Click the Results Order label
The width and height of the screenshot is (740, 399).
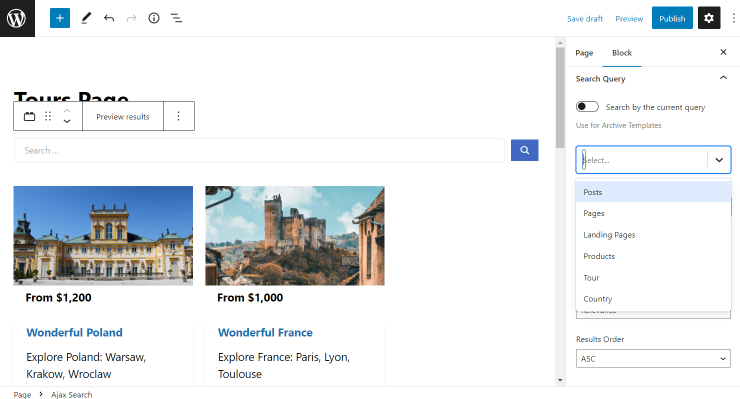click(600, 339)
